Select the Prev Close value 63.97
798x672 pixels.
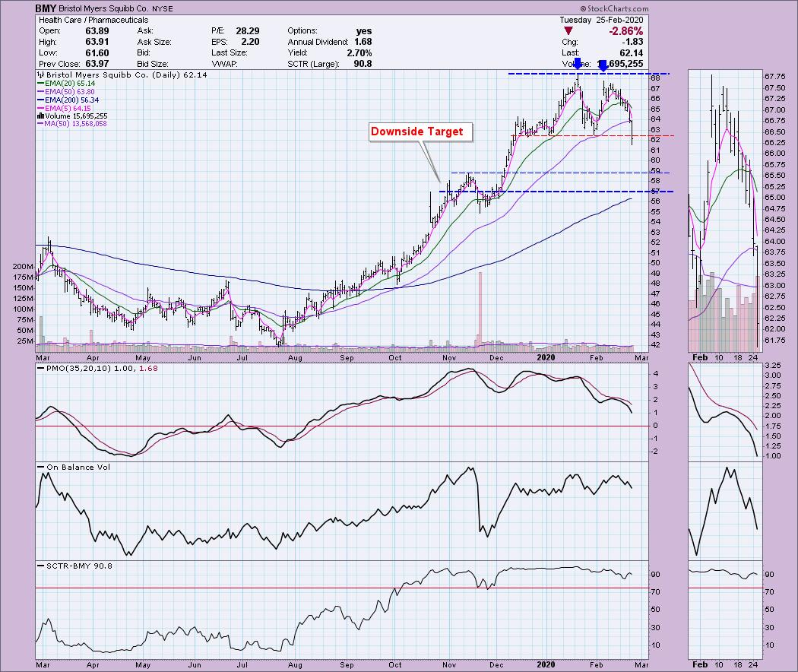97,64
